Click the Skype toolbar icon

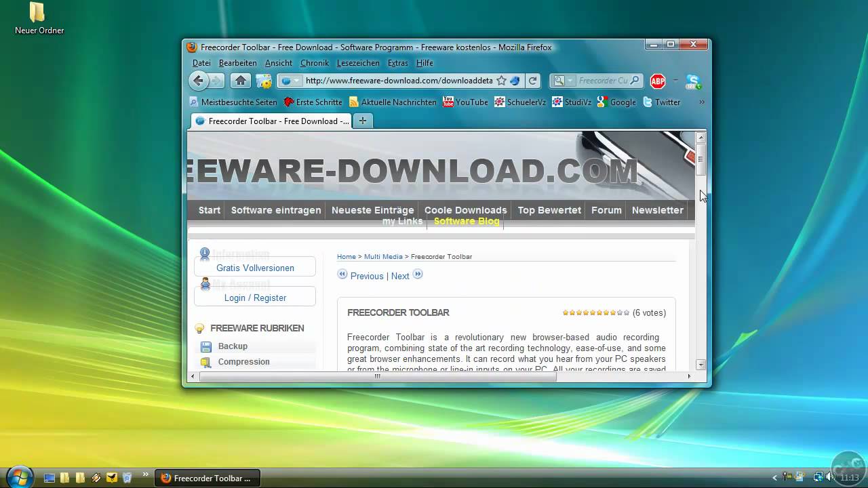[693, 81]
